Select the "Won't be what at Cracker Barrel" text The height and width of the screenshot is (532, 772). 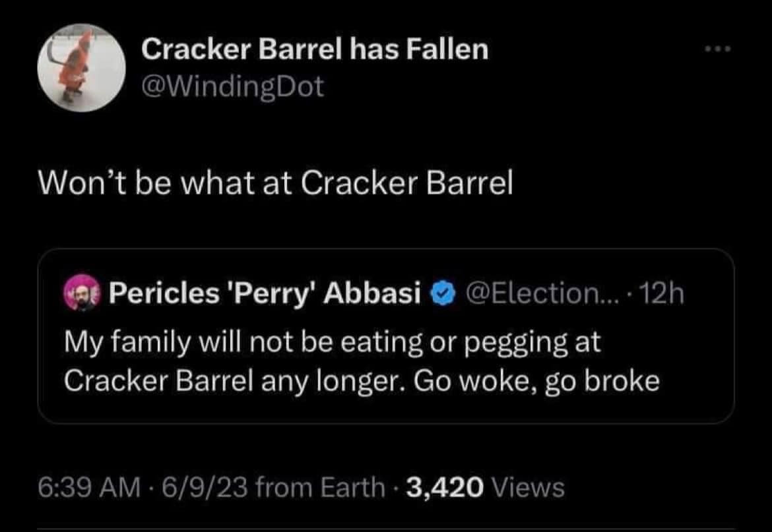(x=274, y=185)
